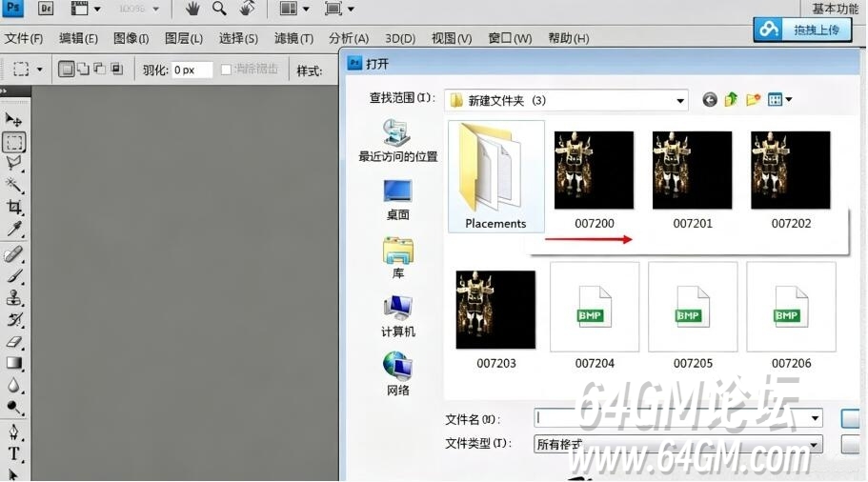Click the 拖拽上传 upload button
The image size is (868, 482).
point(802,30)
